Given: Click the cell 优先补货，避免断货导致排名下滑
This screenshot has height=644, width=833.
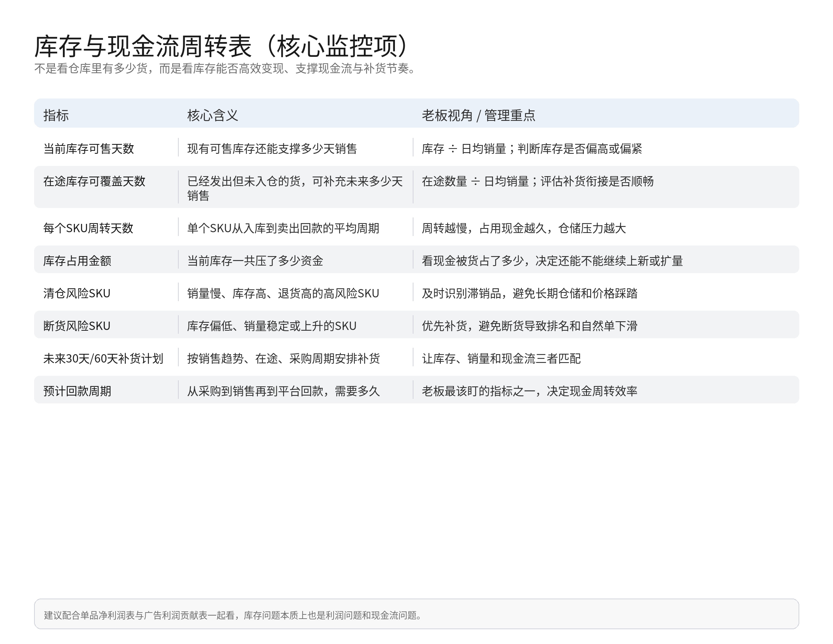Looking at the screenshot, I should (529, 326).
